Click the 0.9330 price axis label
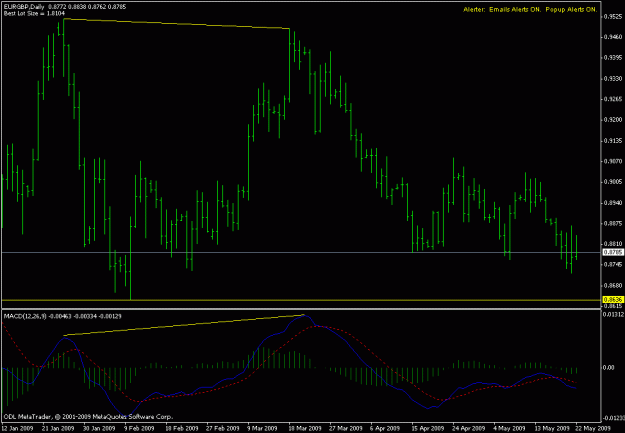 click(x=613, y=79)
